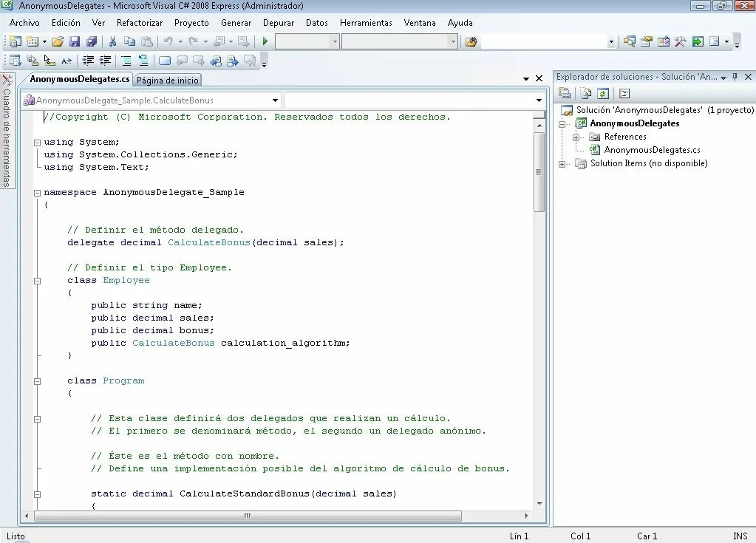Click the Add New Item icon
The image size is (756, 543).
click(33, 41)
